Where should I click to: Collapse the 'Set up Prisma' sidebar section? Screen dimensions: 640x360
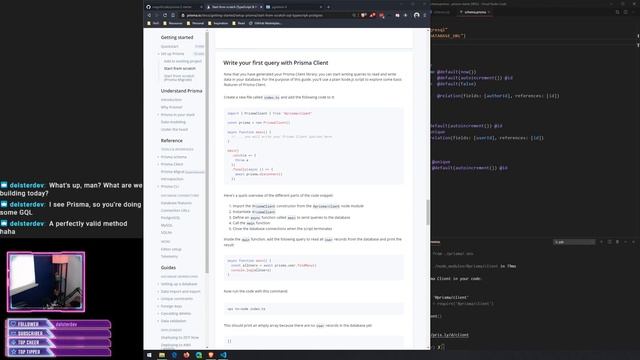pyautogui.click(x=173, y=53)
